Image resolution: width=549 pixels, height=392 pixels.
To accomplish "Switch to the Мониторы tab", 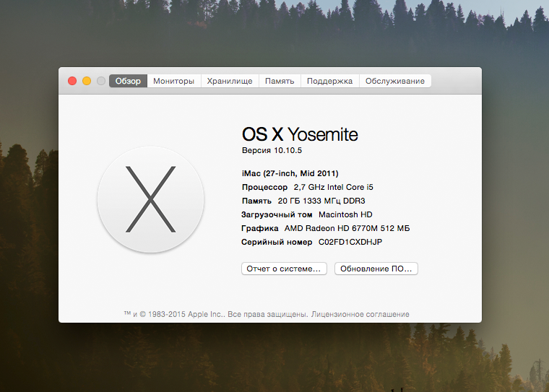I will click(x=173, y=82).
